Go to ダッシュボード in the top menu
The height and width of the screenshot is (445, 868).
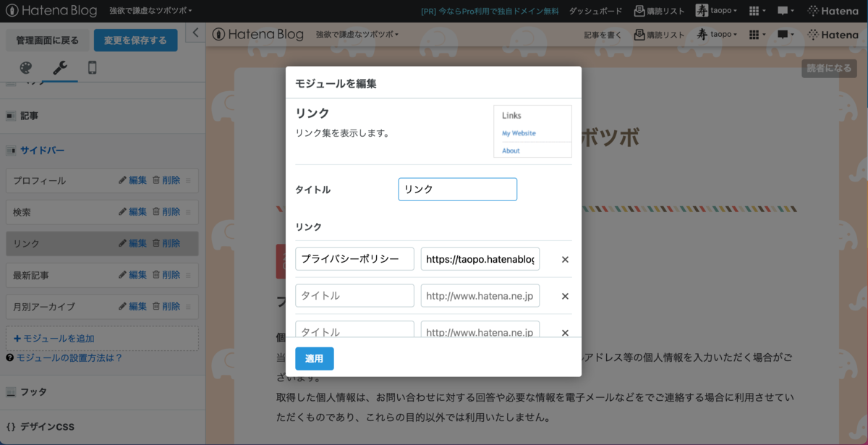click(597, 10)
